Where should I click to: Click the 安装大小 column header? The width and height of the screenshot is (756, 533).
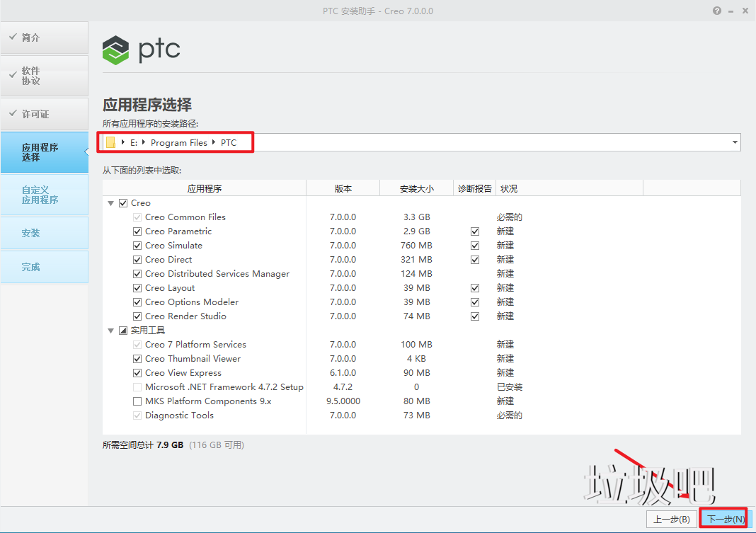click(416, 188)
